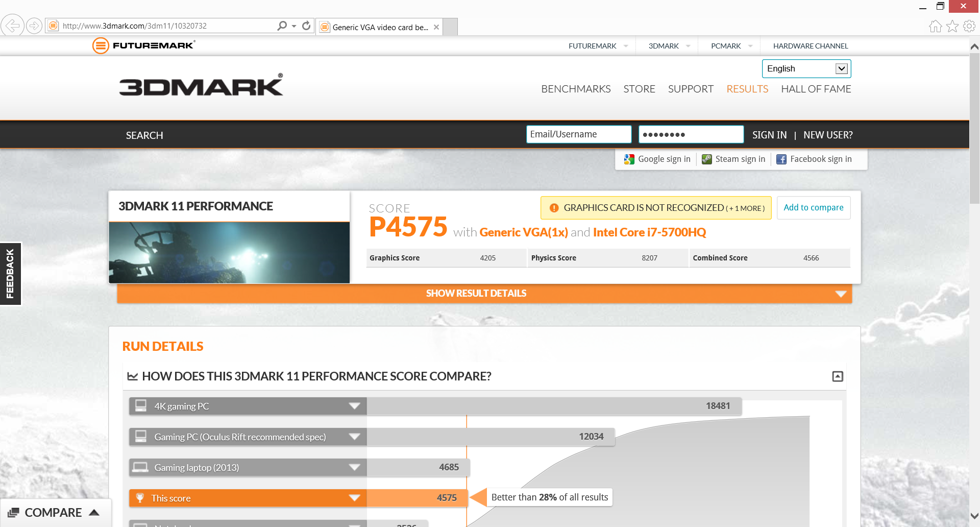Click the browser address bar URL
The width and height of the screenshot is (980, 527).
click(x=135, y=26)
